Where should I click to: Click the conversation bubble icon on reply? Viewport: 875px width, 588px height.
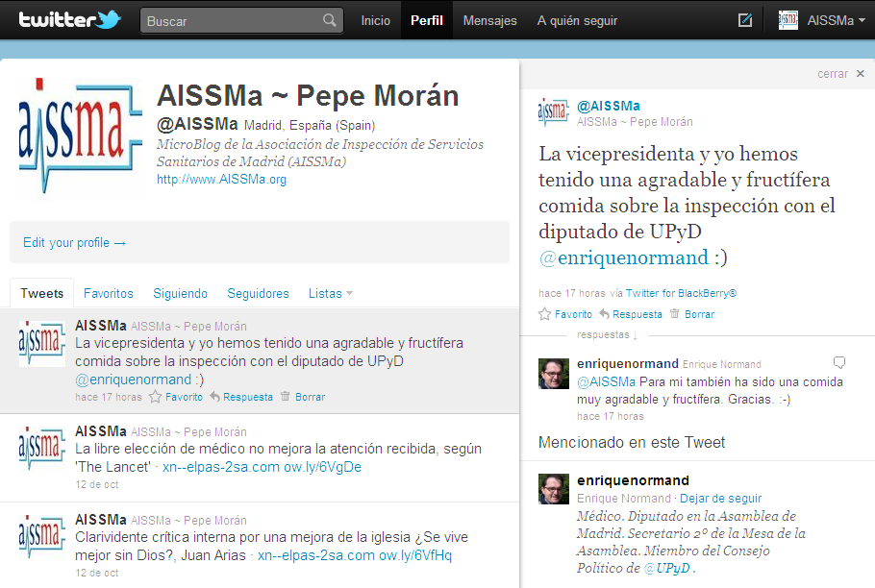click(839, 362)
